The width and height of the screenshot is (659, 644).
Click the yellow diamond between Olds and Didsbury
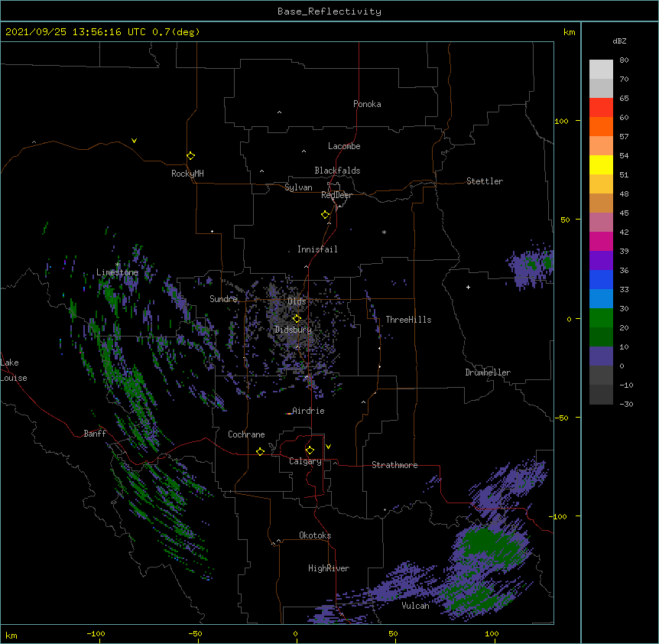(x=297, y=318)
